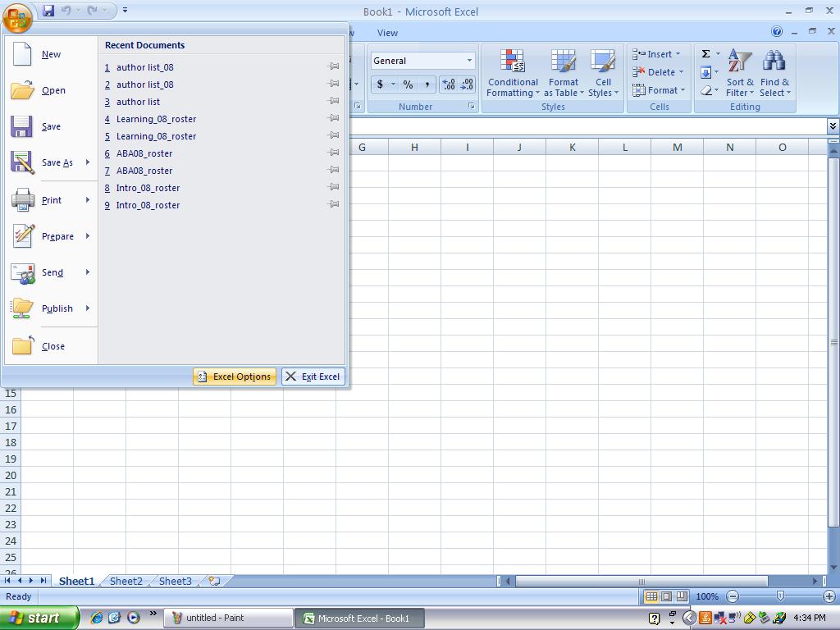The image size is (840, 630).
Task: Expand the Cell Styles dropdown
Action: click(x=603, y=88)
